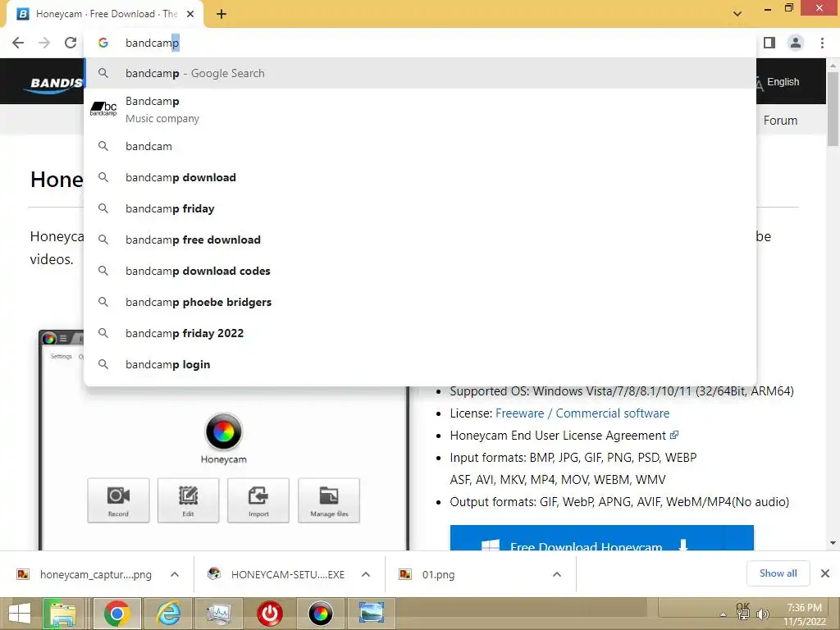Screen dimensions: 840x630
Task: Open the English language selector
Action: click(x=778, y=82)
